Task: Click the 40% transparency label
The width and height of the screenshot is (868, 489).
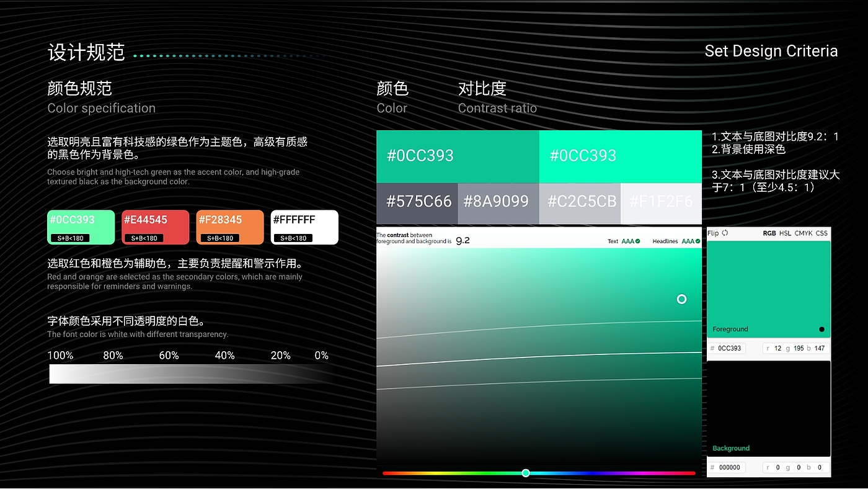Action: (x=224, y=356)
